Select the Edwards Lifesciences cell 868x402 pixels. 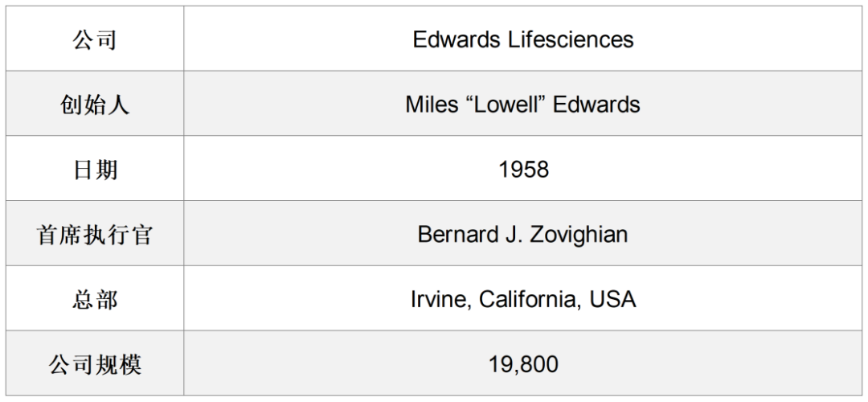pos(522,39)
